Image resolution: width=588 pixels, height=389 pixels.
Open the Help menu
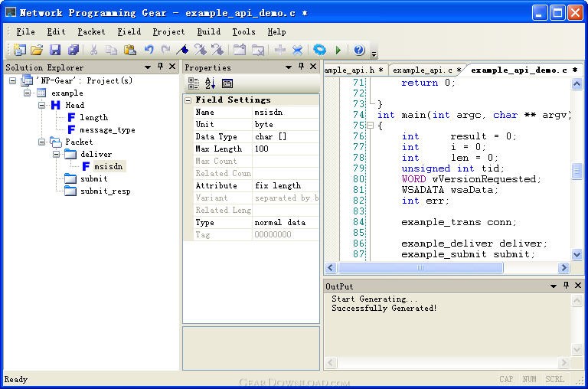point(276,32)
